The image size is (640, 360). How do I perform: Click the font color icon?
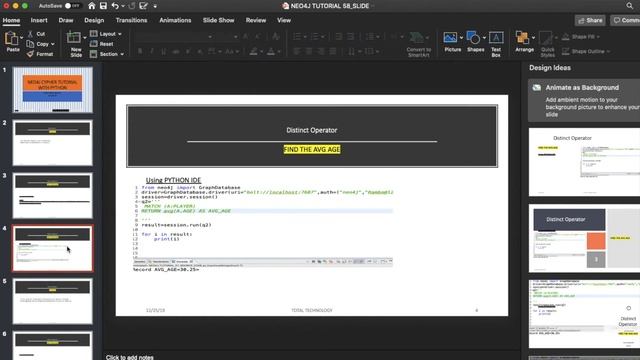coord(271,51)
